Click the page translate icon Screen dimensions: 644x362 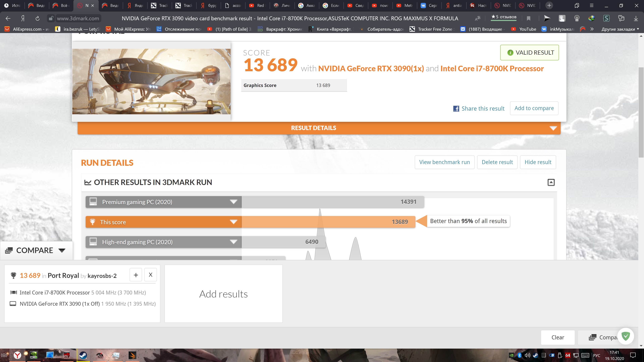point(477,18)
